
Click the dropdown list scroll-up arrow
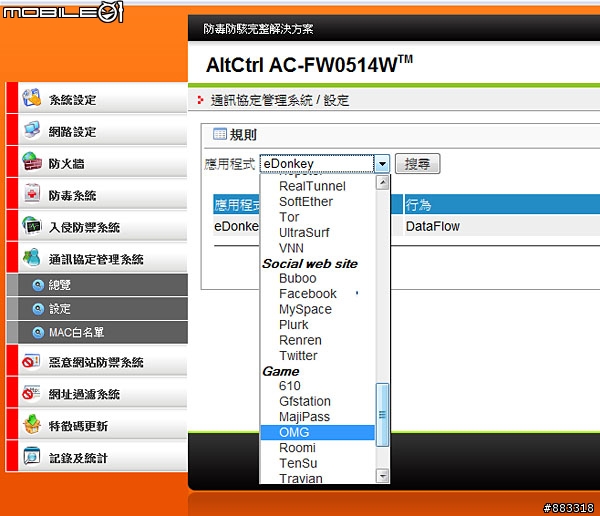tap(382, 183)
